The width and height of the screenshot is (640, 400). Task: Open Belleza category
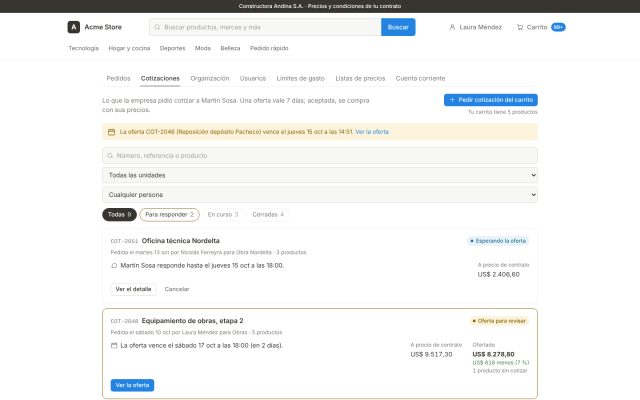(x=230, y=48)
